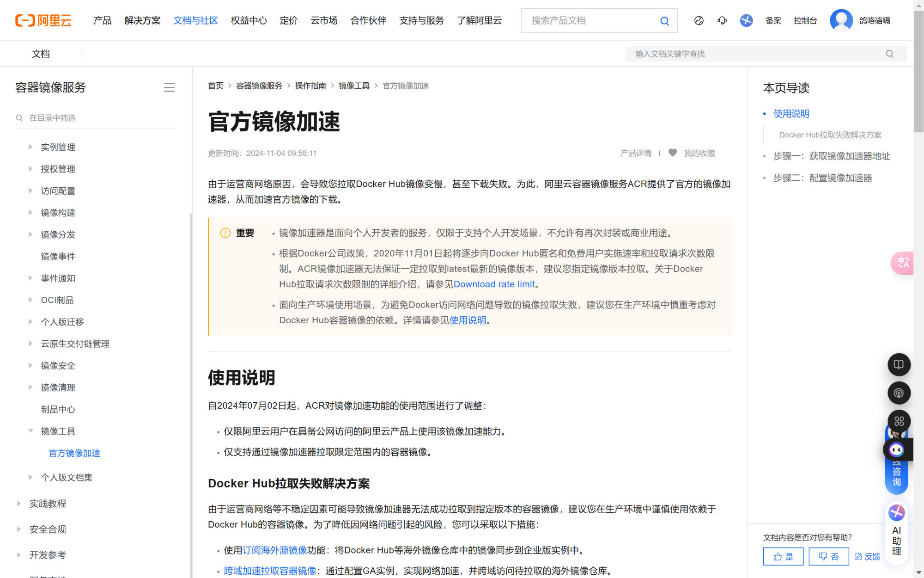Toggle the sidebar hamburger menu icon
This screenshot has height=578, width=924.
tap(169, 87)
